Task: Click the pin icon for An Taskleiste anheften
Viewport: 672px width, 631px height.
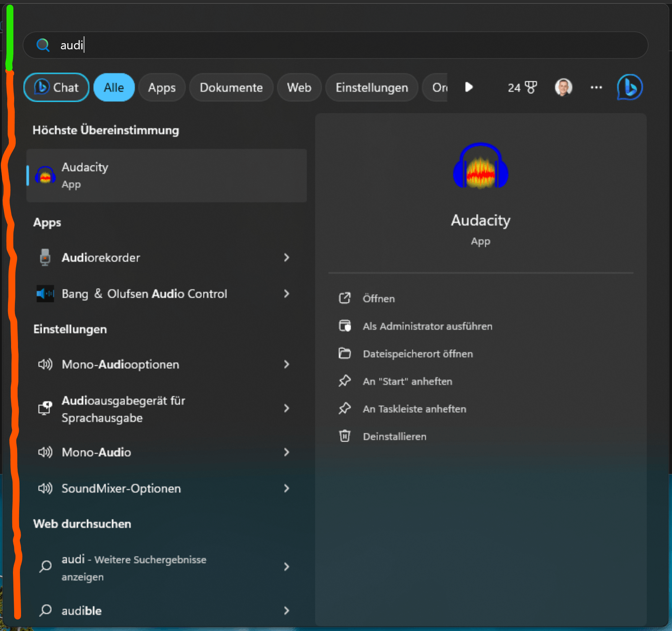Action: (x=345, y=408)
